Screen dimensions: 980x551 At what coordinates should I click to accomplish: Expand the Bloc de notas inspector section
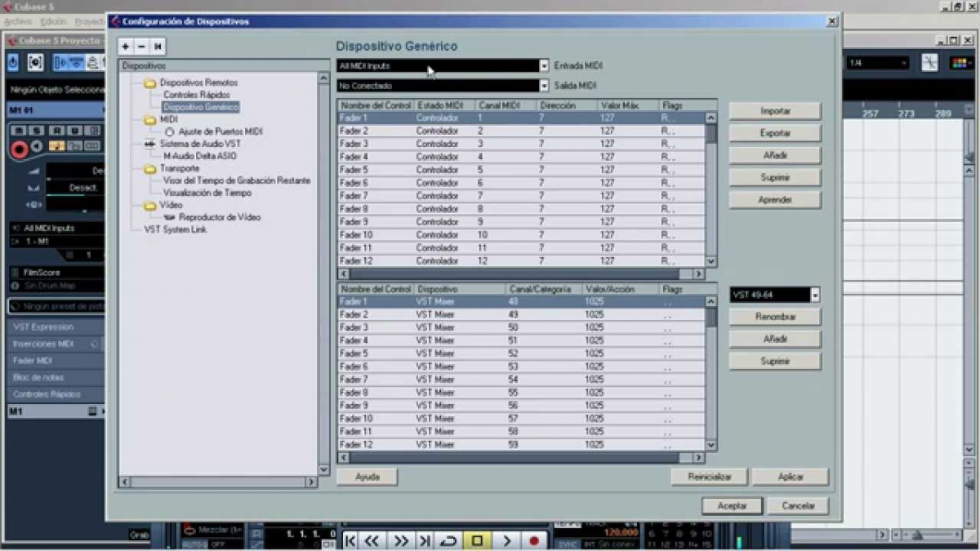[x=57, y=377]
